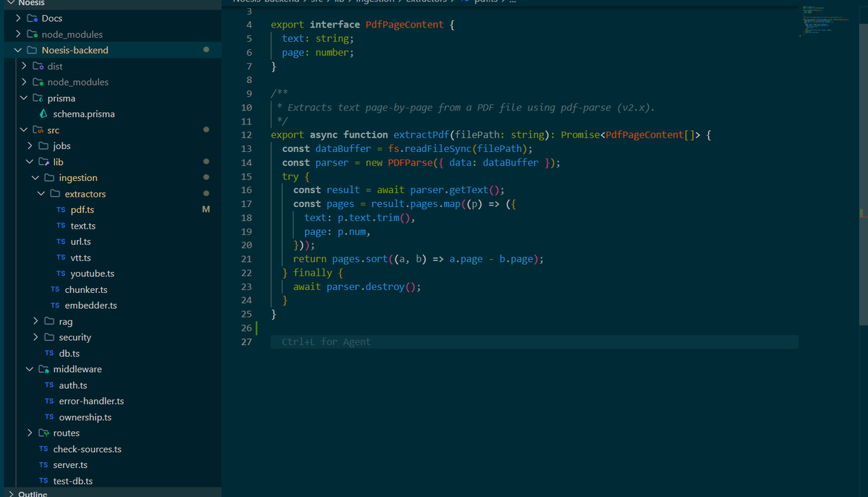Viewport: 868px width, 497px height.
Task: Open embedder.ts file
Action: pos(91,305)
